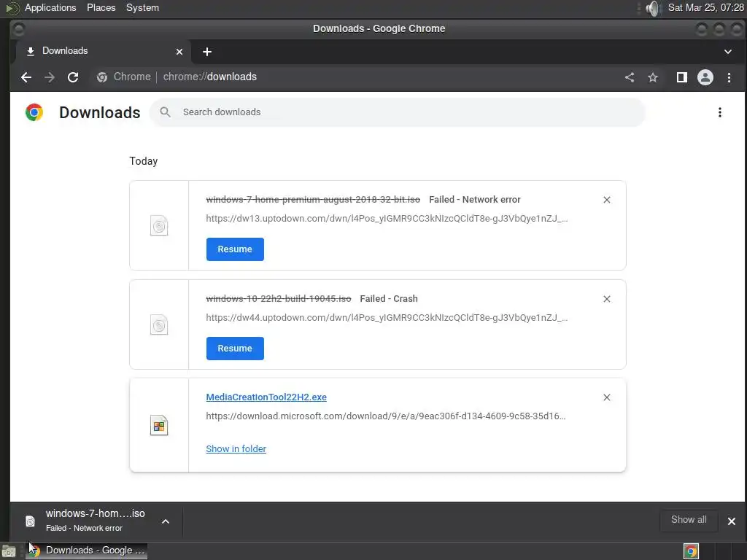
Task: Reload the Downloads page
Action: 73,77
